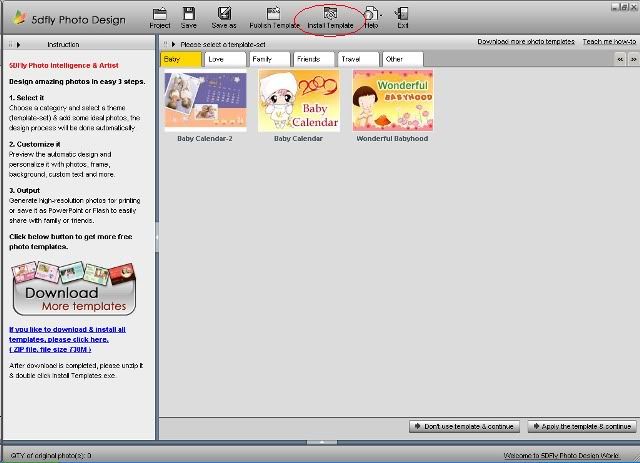Click 'Don't use template & continue' button

[x=464, y=426]
